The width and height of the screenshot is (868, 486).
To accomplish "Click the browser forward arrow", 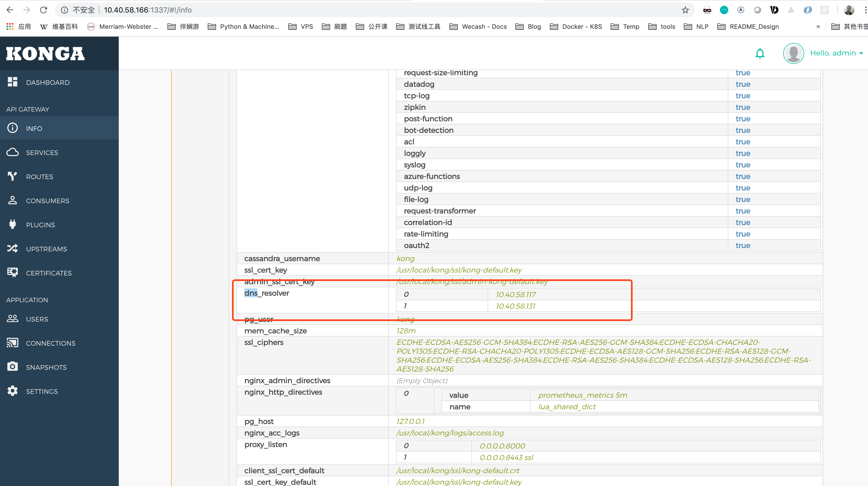I will click(x=27, y=10).
